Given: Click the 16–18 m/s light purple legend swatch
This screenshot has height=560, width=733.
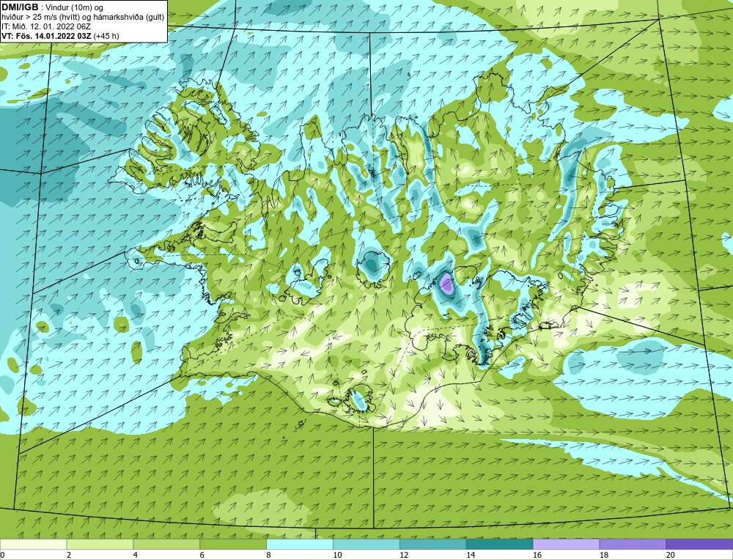Looking at the screenshot, I should coord(566,544).
